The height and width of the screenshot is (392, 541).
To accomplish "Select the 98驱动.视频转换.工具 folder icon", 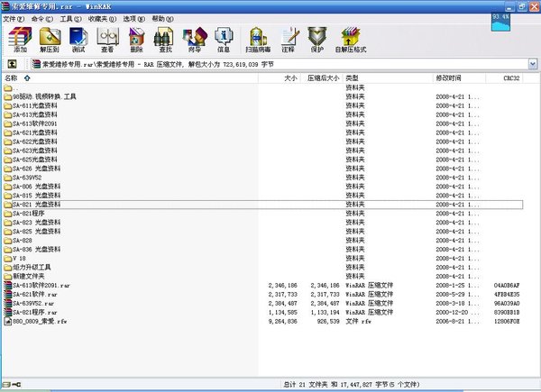I will [7, 97].
